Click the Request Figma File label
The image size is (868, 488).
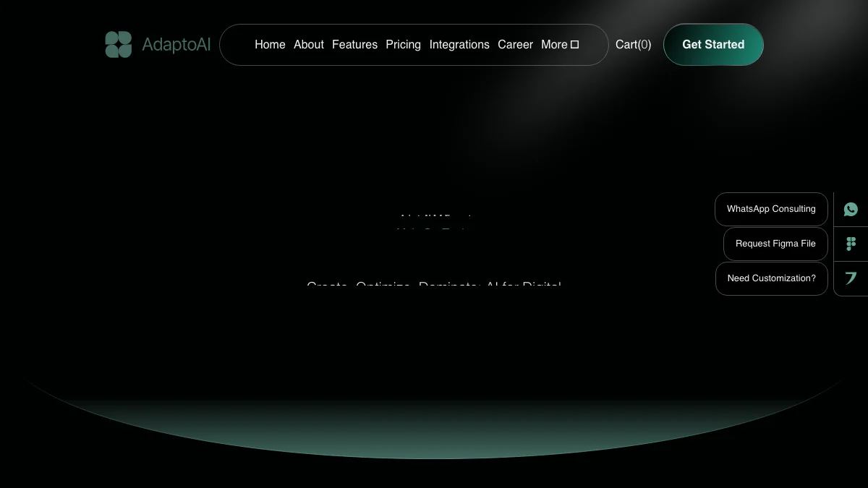(x=775, y=244)
